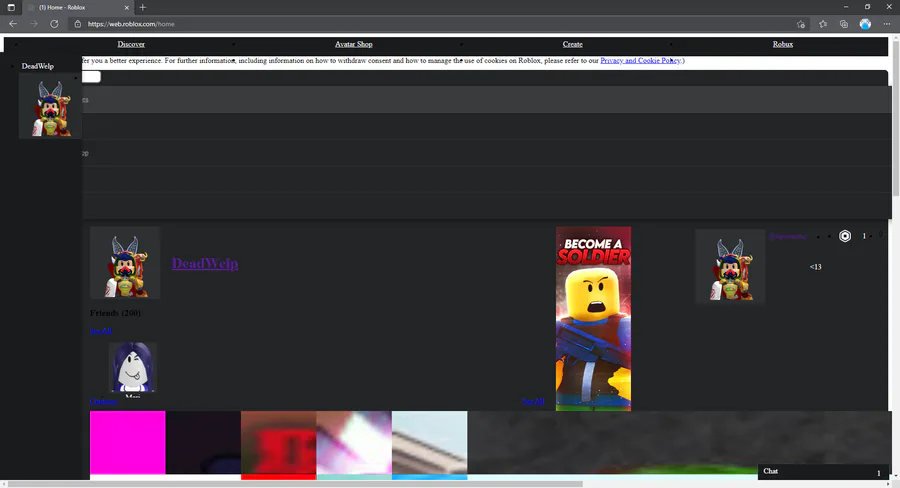This screenshot has height=488, width=900.
Task: Click the Robux count 1
Action: click(864, 236)
